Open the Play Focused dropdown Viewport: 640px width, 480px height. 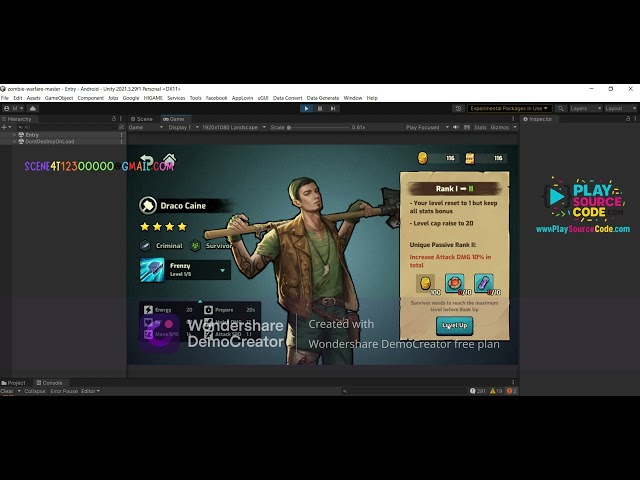point(427,127)
